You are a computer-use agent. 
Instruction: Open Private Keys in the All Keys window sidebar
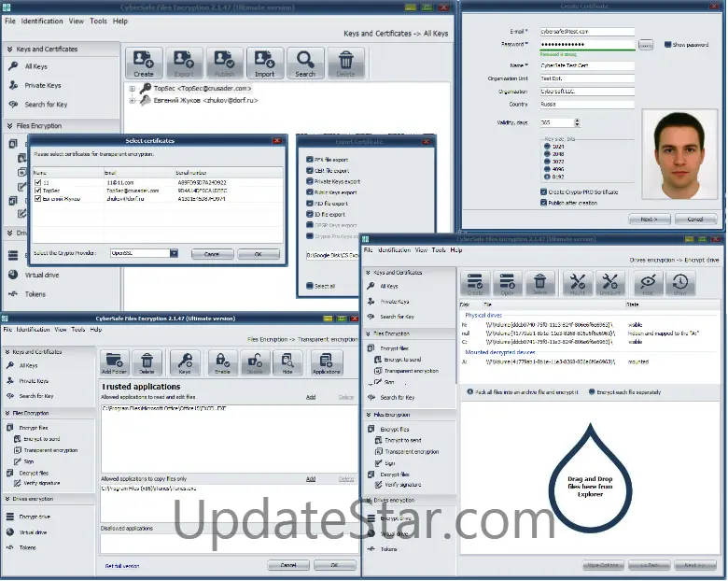(x=43, y=86)
